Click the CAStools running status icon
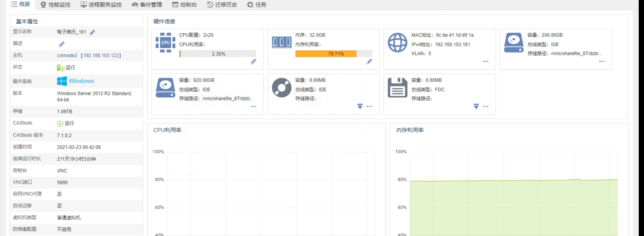644x236 pixels. (60, 124)
